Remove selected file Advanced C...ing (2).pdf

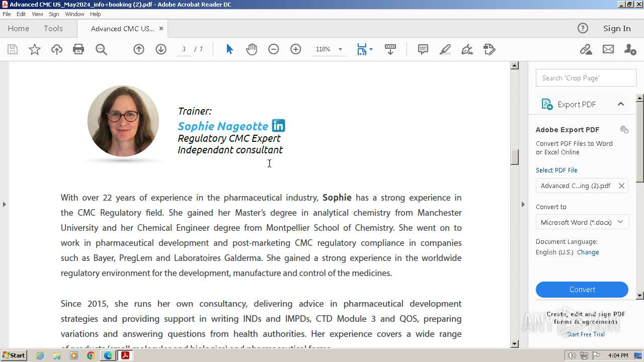pyautogui.click(x=621, y=186)
